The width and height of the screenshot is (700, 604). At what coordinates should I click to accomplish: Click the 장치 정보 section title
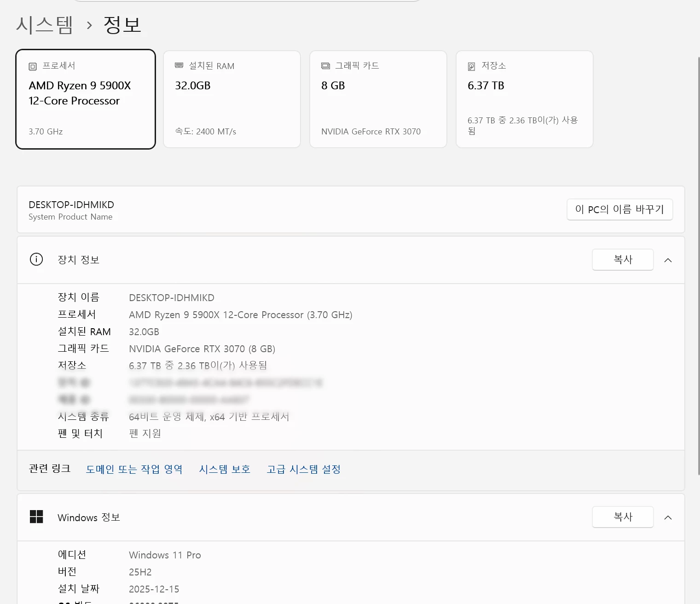pyautogui.click(x=79, y=260)
